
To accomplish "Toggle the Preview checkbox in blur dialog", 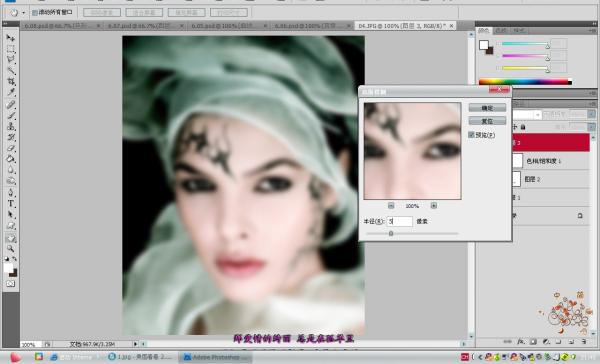I will (471, 135).
